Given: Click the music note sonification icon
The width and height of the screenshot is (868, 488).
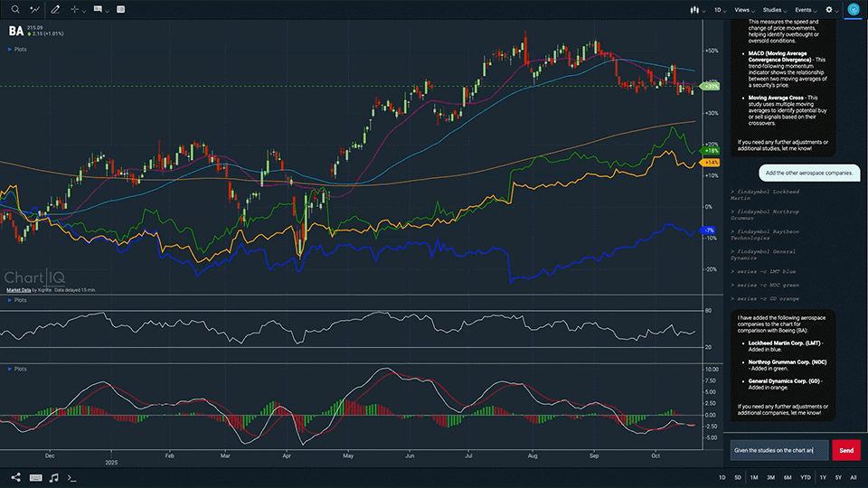Looking at the screenshot, I should pos(54,477).
